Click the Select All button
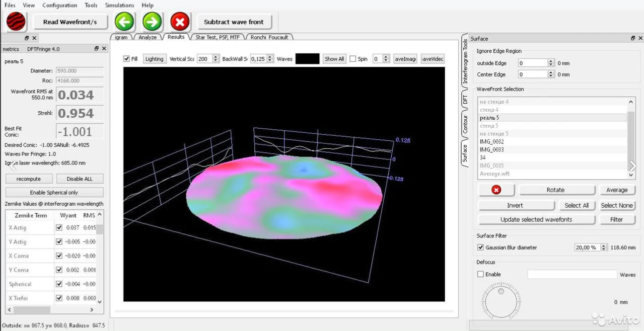Viewport: 644px width, 331px height. [x=577, y=205]
